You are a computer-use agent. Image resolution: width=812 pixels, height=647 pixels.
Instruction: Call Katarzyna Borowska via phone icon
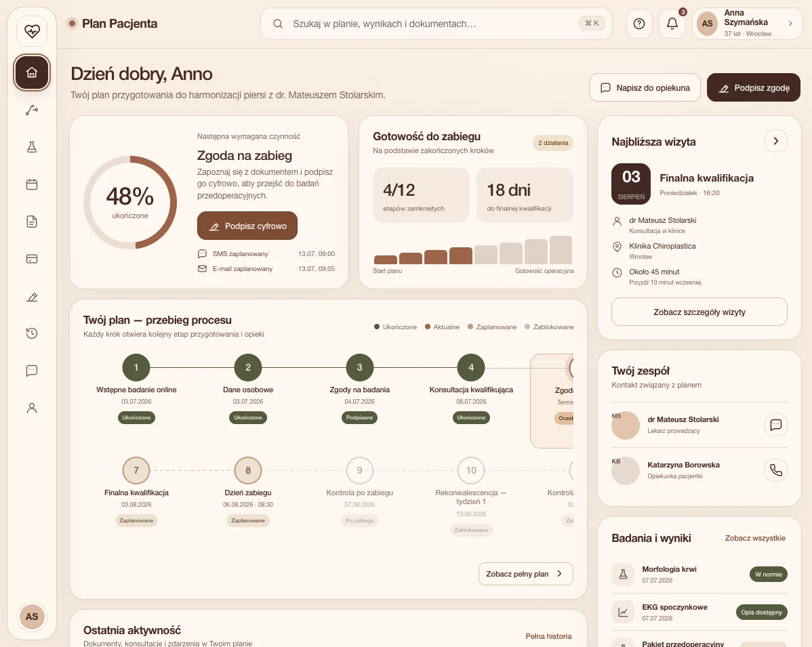(776, 470)
